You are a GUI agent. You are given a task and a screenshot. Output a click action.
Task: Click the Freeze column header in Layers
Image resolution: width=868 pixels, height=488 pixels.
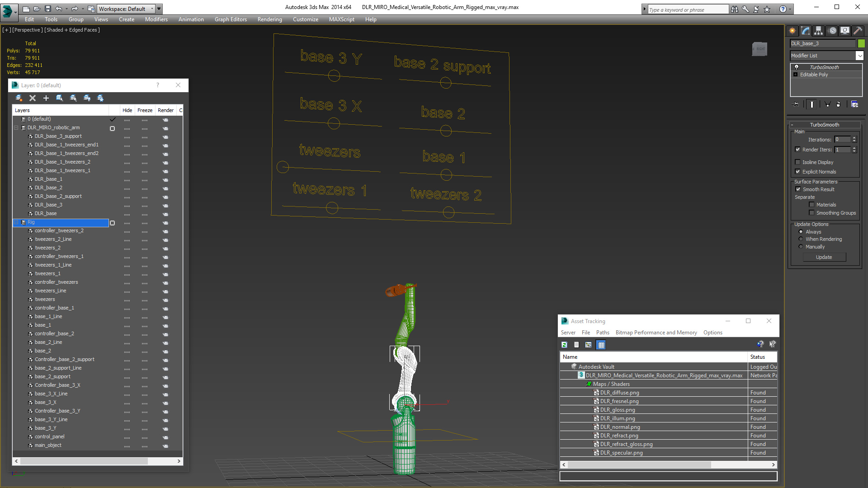pyautogui.click(x=145, y=110)
